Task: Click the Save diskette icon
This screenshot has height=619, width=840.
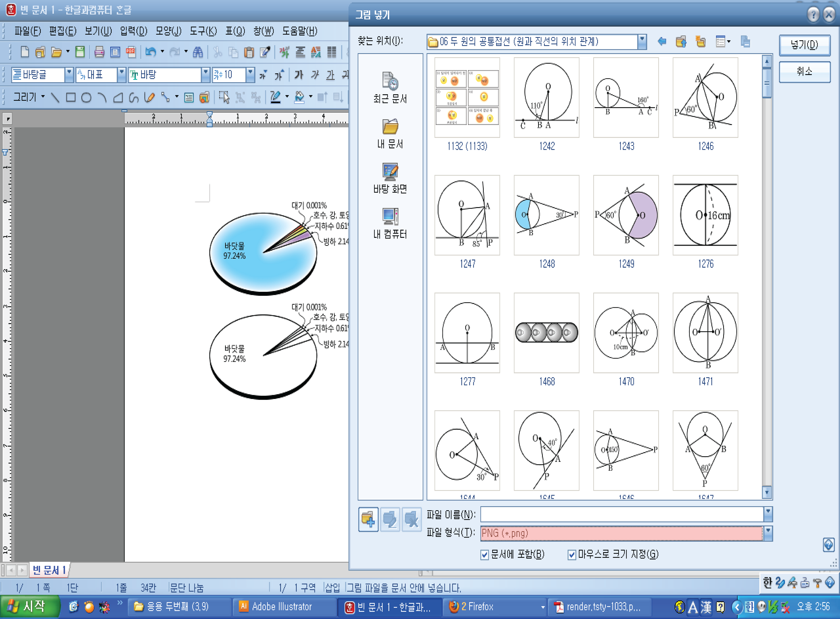Action: tap(80, 52)
